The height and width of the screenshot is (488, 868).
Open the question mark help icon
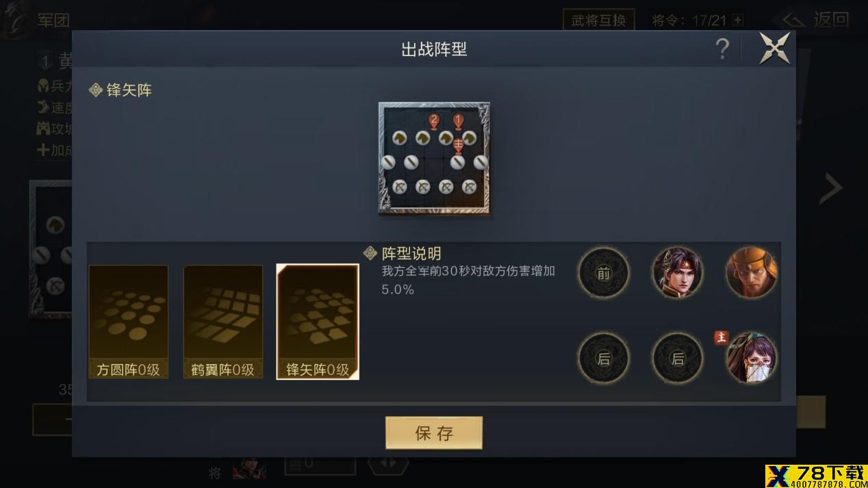(722, 49)
